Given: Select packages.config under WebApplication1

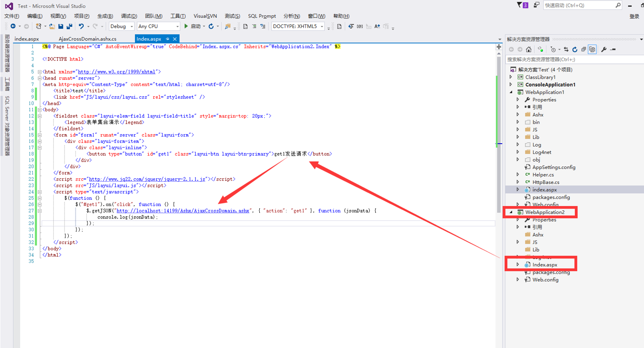Looking at the screenshot, I should 551,197.
